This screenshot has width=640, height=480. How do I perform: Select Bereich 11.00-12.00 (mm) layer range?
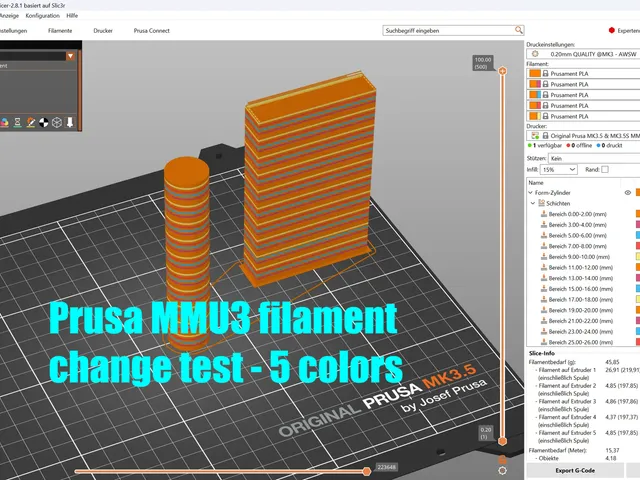pos(580,267)
